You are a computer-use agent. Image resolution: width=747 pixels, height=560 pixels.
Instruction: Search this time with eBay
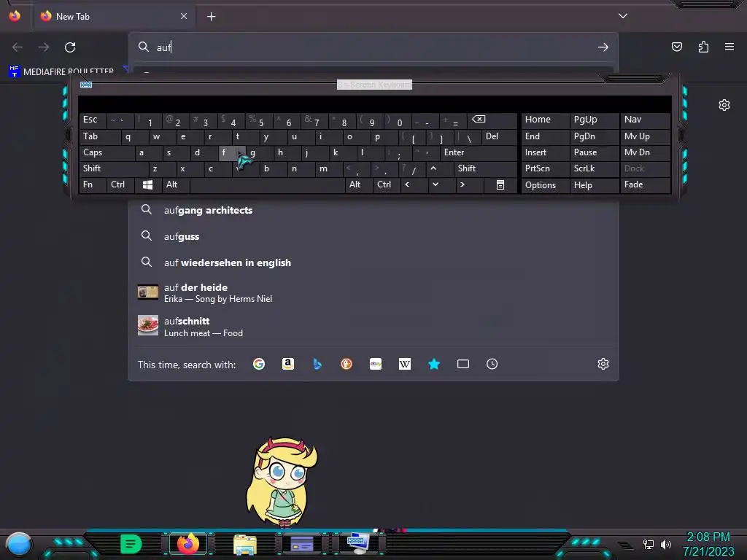pyautogui.click(x=376, y=365)
